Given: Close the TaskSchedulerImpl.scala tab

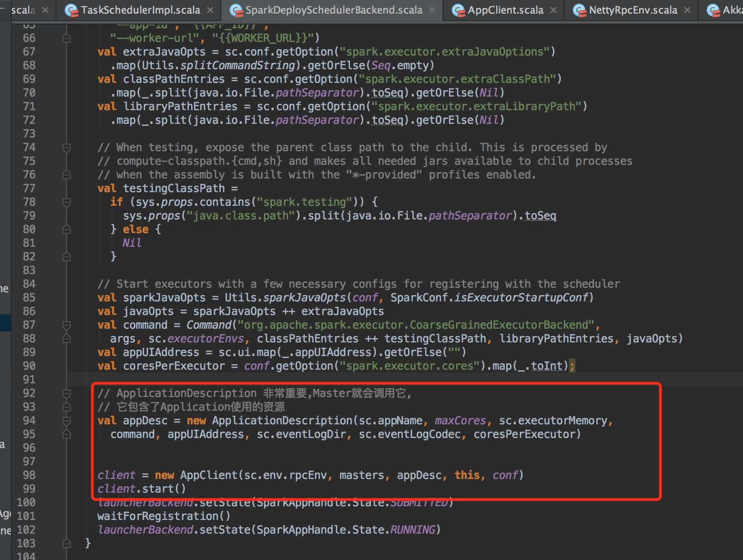Looking at the screenshot, I should (x=210, y=10).
